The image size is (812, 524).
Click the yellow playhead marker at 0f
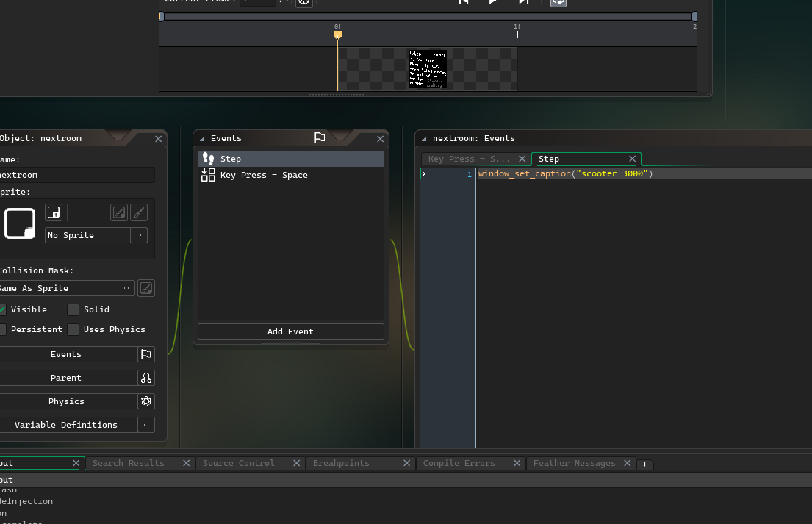pos(337,35)
